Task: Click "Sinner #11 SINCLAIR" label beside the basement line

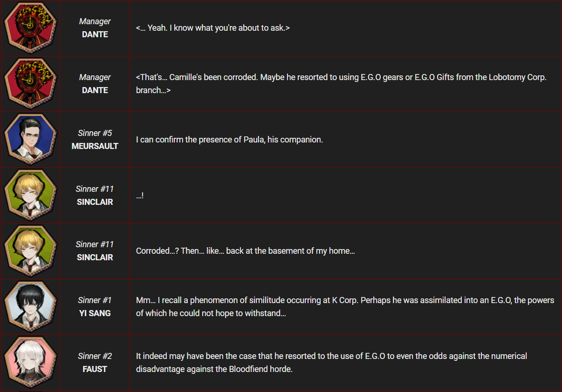Action: coord(95,251)
